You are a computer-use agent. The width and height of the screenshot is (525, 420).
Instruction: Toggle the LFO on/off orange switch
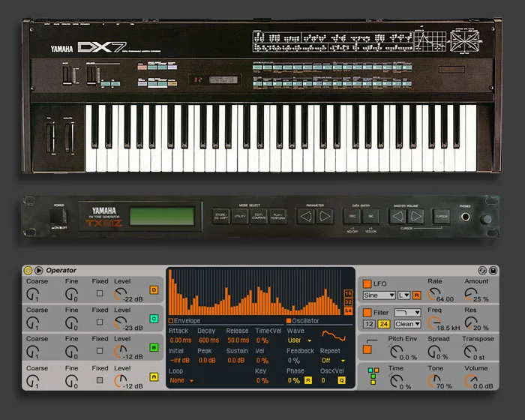point(367,283)
